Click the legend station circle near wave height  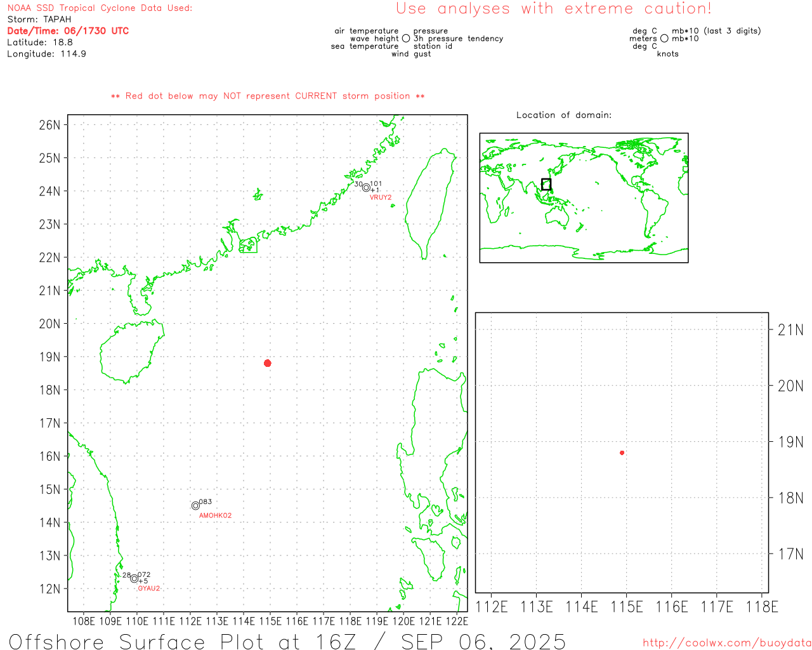click(x=406, y=39)
